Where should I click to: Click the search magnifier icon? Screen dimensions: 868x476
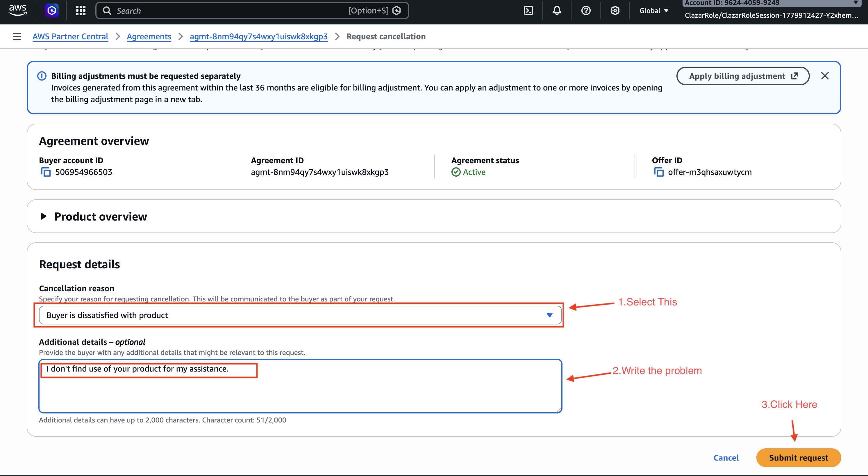[x=107, y=11]
